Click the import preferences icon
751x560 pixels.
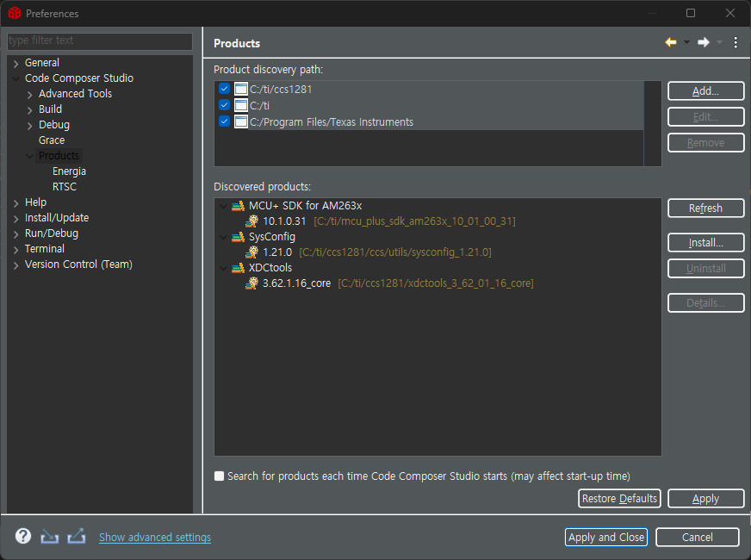pyautogui.click(x=49, y=537)
